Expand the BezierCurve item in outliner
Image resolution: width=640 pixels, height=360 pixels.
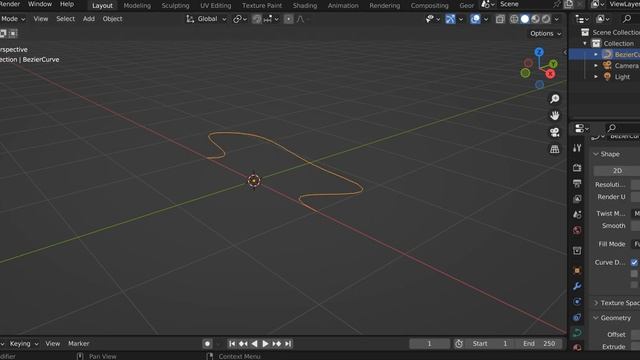[596, 54]
